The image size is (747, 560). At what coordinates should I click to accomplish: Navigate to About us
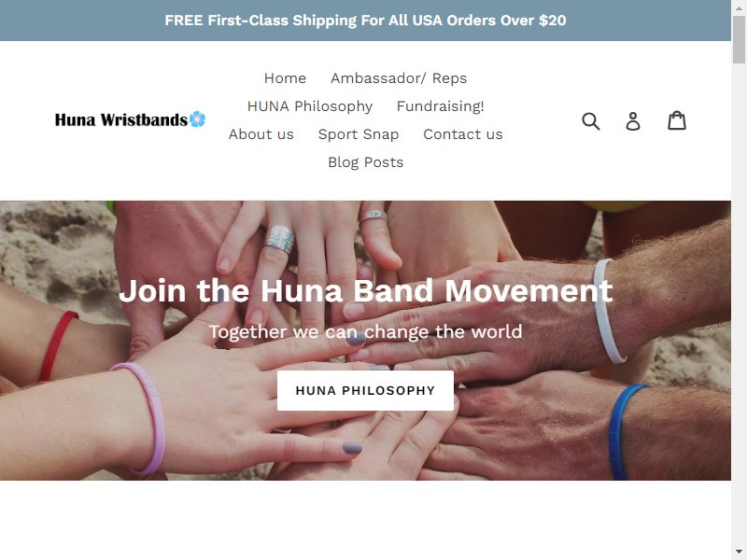[261, 134]
